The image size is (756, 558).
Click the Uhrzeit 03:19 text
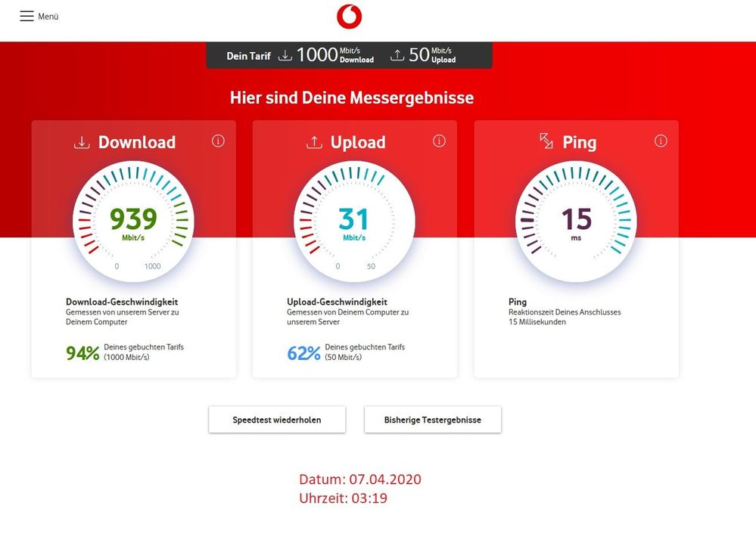[x=344, y=498]
